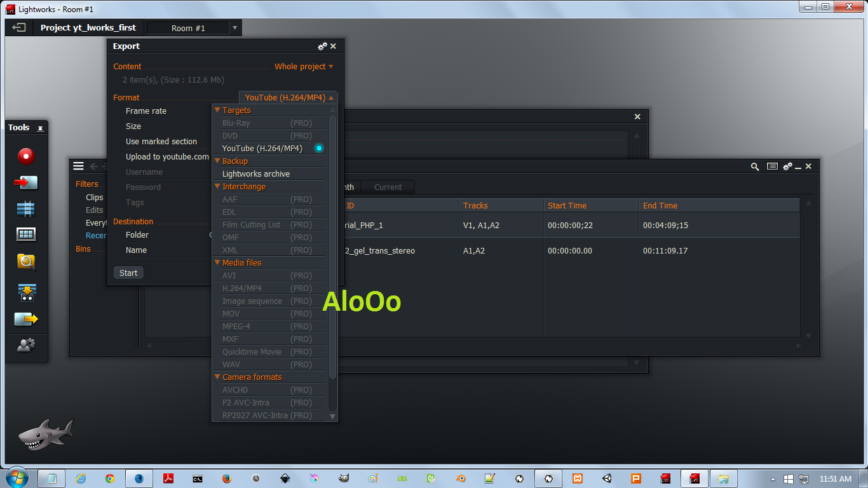Sort by the Start Time column header
Screen dimensions: 868x488
coord(592,205)
